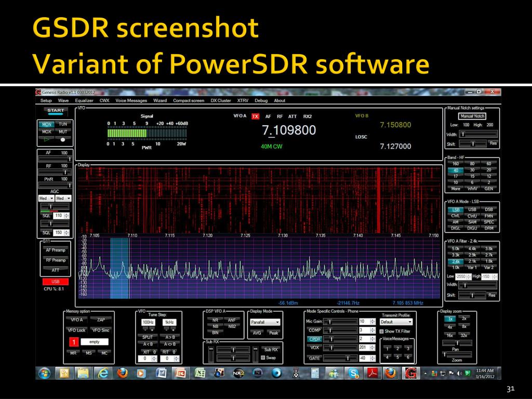The height and width of the screenshot is (399, 532).
Task: Open the Transmit Profile Default dropdown
Action: click(396, 322)
